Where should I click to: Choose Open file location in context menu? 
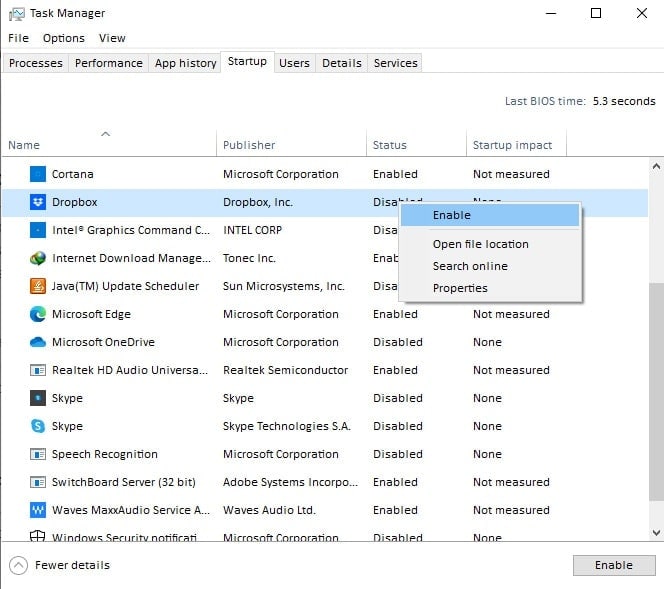coord(490,244)
